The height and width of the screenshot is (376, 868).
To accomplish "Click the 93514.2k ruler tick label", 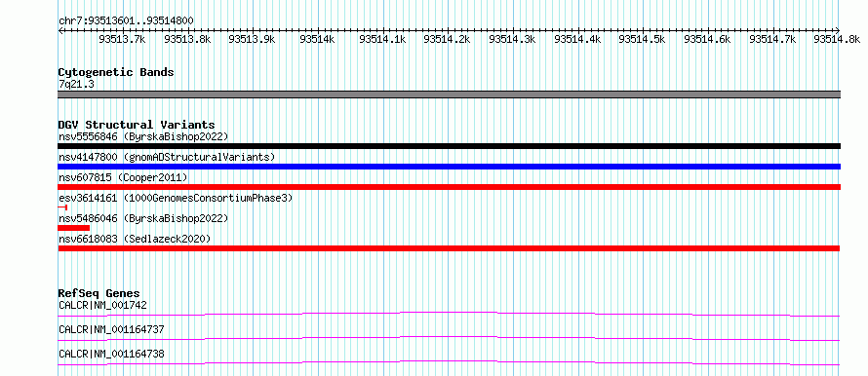I will [448, 39].
